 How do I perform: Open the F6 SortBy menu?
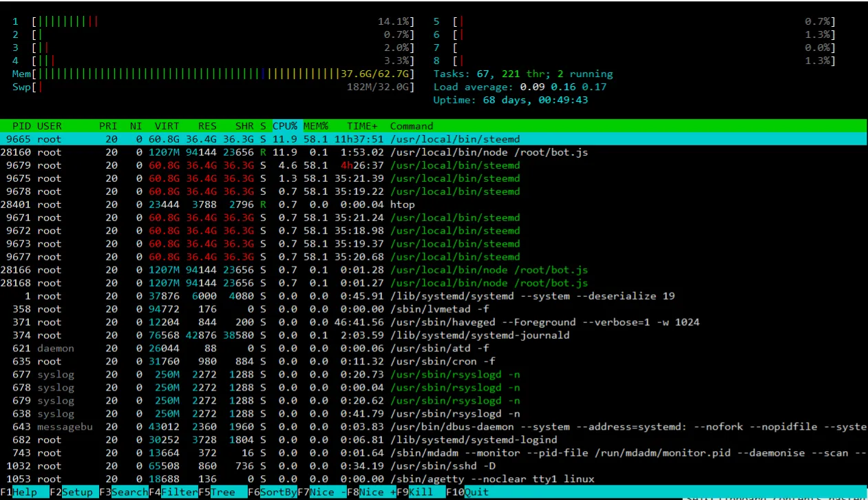point(273,492)
